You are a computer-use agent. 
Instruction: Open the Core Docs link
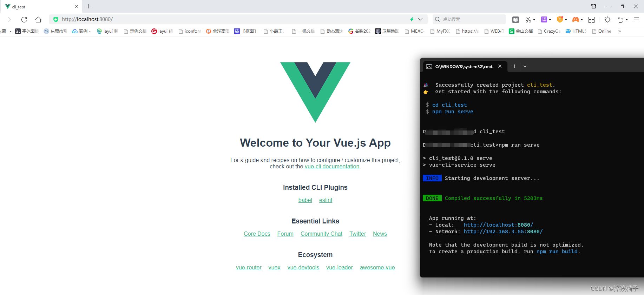(257, 234)
